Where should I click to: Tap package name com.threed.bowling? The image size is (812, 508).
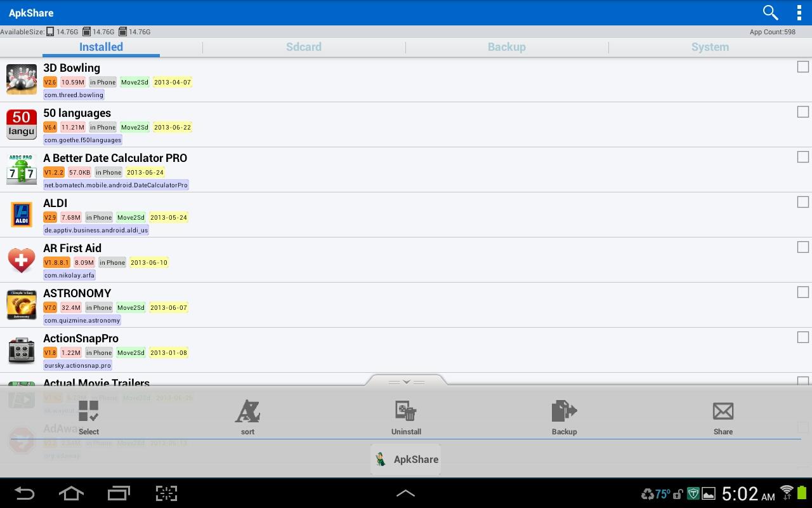74,95
